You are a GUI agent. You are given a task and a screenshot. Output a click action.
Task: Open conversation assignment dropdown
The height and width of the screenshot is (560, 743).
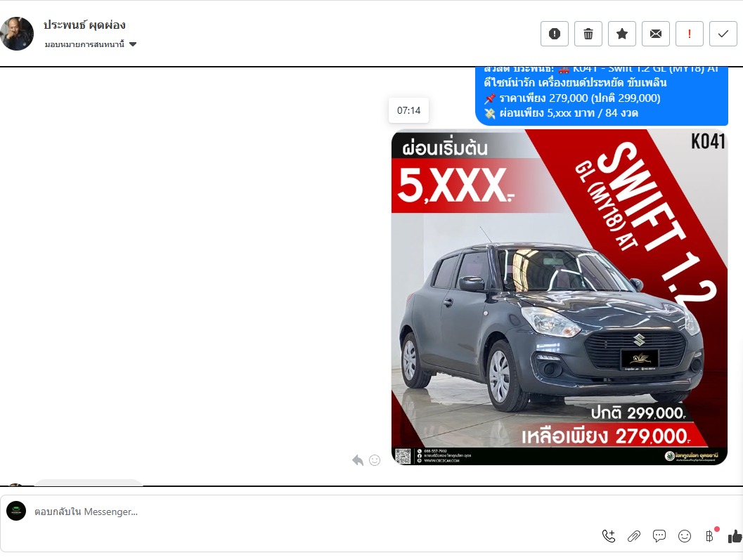(x=91, y=44)
